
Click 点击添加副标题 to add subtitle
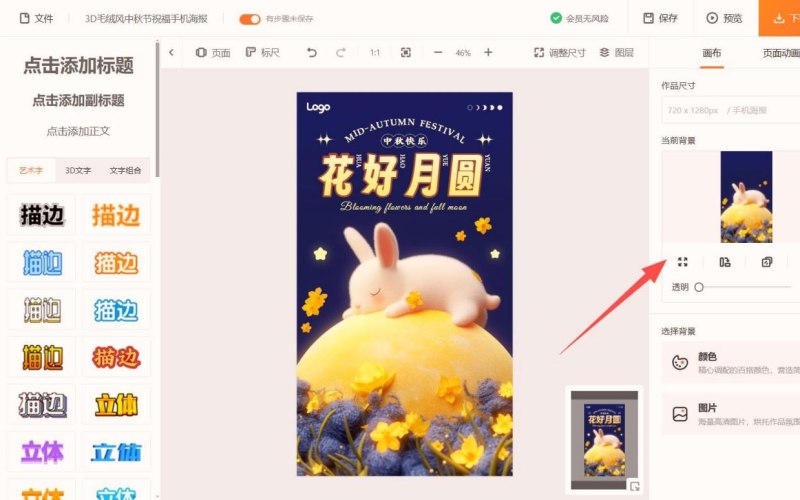(79, 101)
